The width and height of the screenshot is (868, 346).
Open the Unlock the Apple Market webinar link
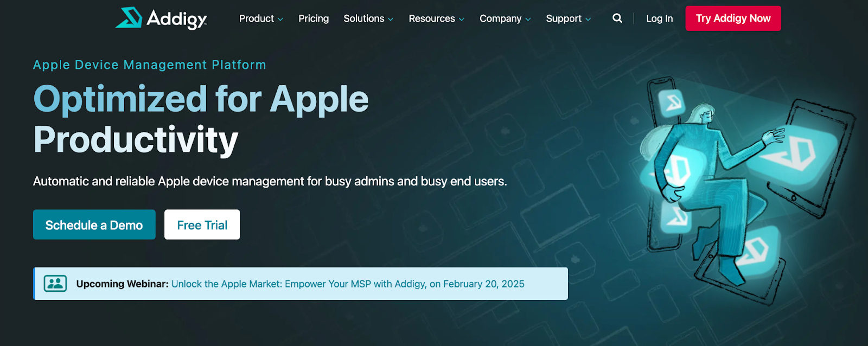pyautogui.click(x=348, y=284)
